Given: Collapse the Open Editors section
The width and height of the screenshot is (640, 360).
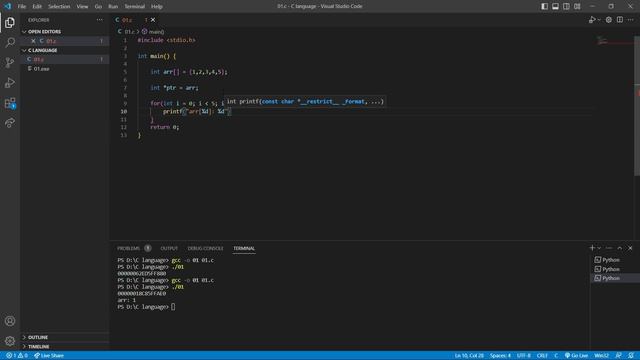Looking at the screenshot, I should (x=65, y=31).
